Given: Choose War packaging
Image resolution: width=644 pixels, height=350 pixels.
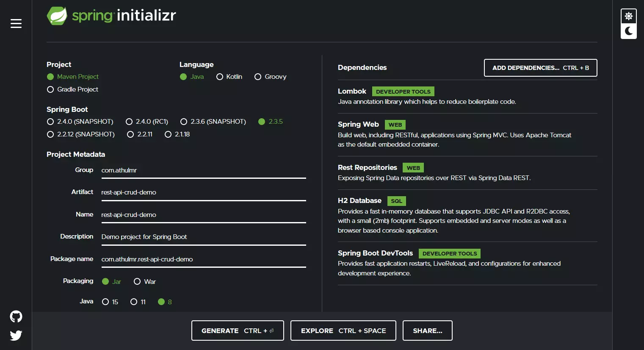Looking at the screenshot, I should tap(145, 282).
